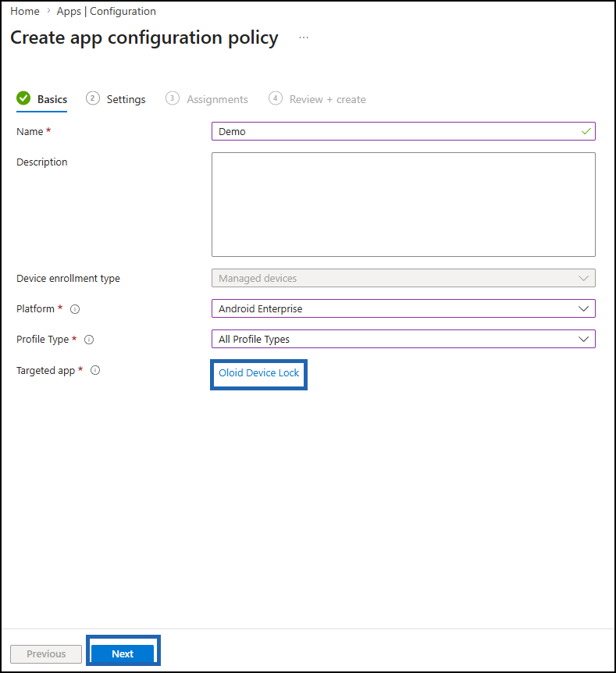Screen dimensions: 616x673
Task: Click the green checkmark on Basics step
Action: (23, 98)
